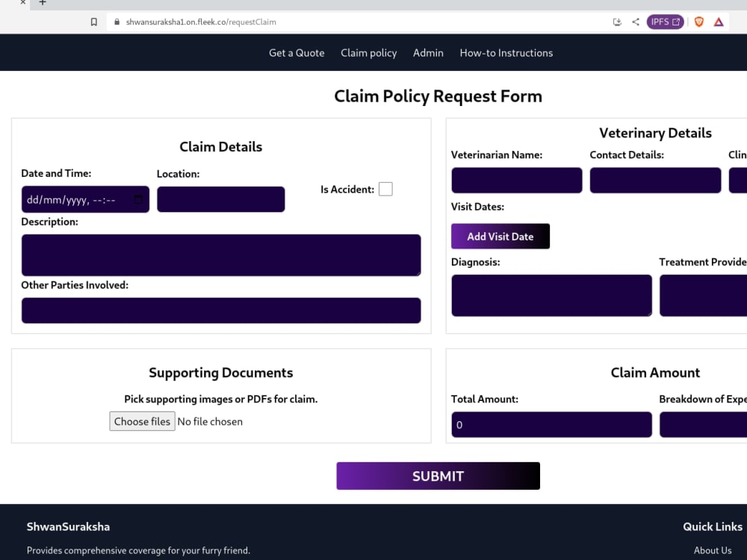Open the calendar picker in Date and Time field
Viewport: 747px width, 560px height.
click(137, 199)
